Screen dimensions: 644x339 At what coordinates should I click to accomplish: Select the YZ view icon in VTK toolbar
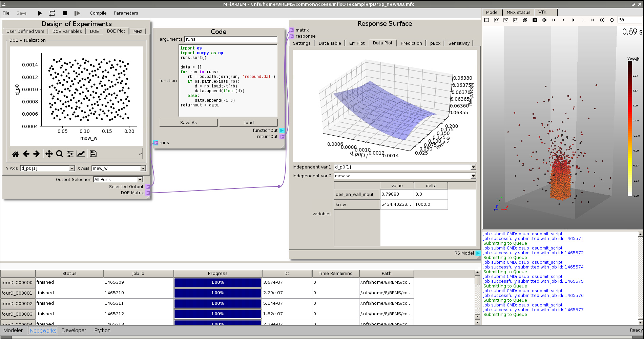[506, 20]
